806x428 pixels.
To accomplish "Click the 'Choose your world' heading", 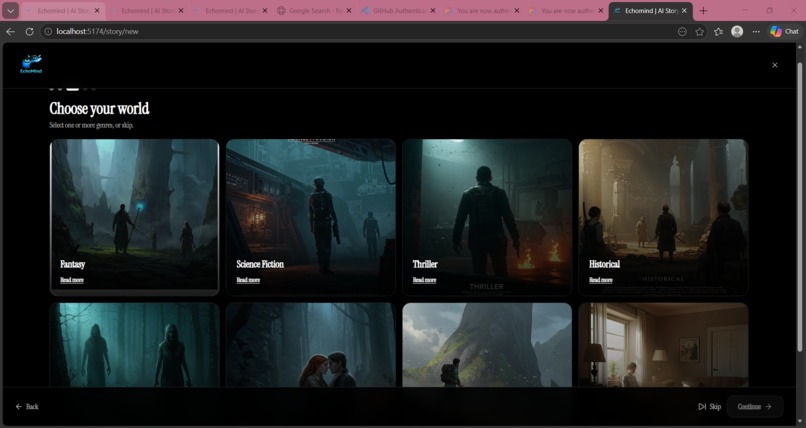I will tap(99, 108).
